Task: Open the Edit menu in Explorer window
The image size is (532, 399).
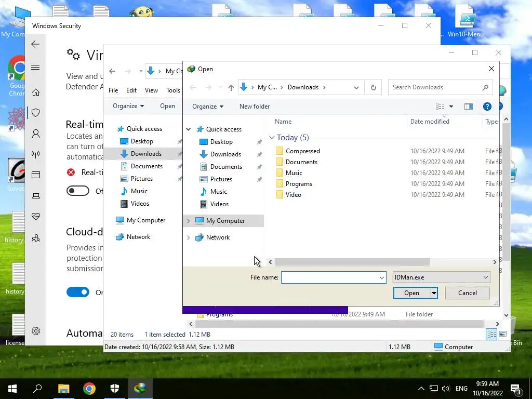Action: point(131,90)
